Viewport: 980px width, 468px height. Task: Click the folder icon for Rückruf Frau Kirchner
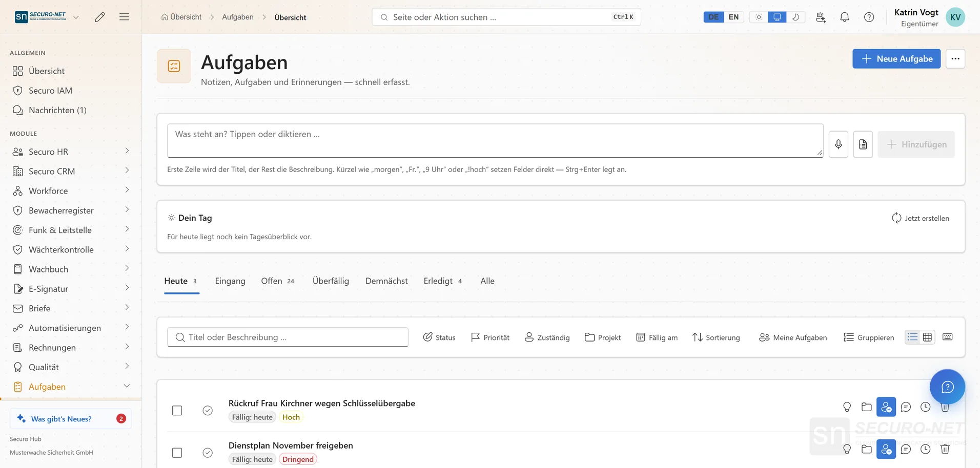click(867, 407)
